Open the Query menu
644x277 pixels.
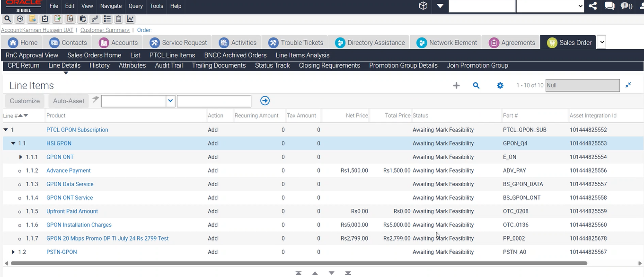click(135, 6)
